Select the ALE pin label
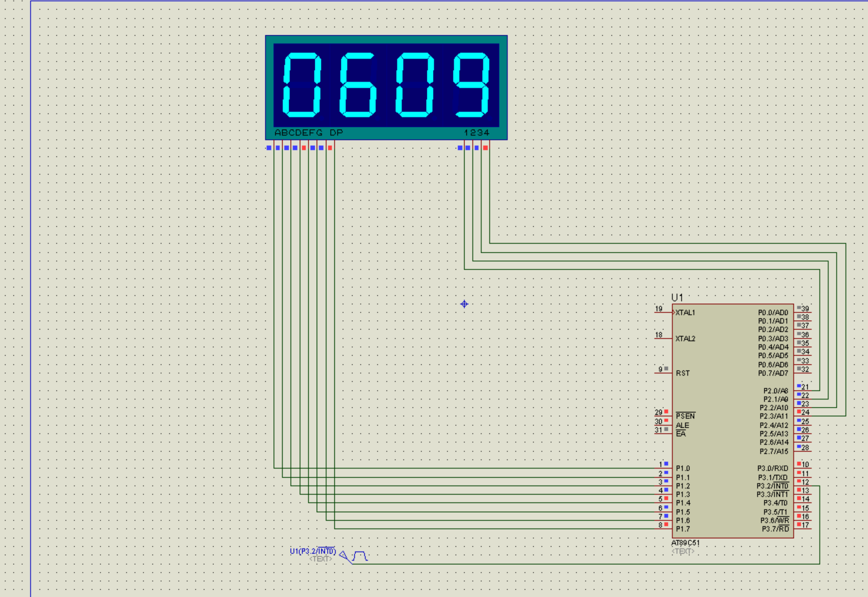The image size is (868, 597). 682,425
